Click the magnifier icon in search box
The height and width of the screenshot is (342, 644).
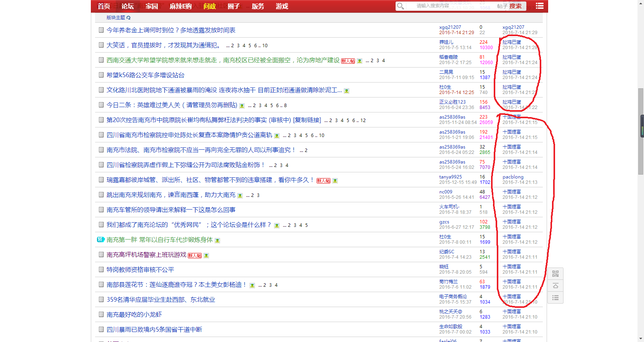tap(401, 6)
